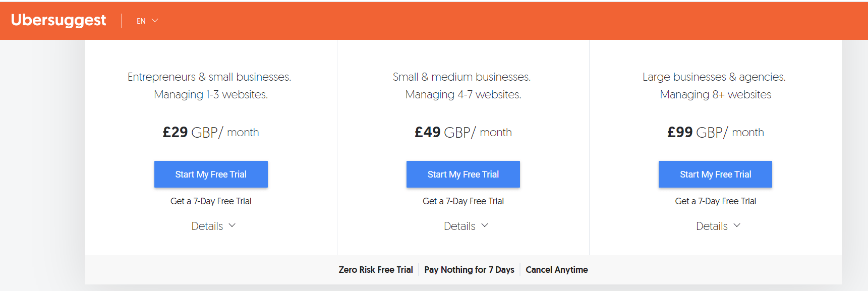
Task: Click the Details chevron arrow for £99 plan
Action: pos(737,225)
